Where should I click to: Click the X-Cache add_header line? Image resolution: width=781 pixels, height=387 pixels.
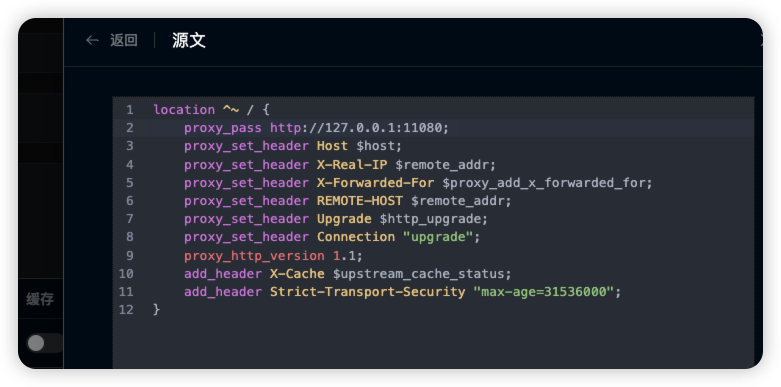pos(348,274)
